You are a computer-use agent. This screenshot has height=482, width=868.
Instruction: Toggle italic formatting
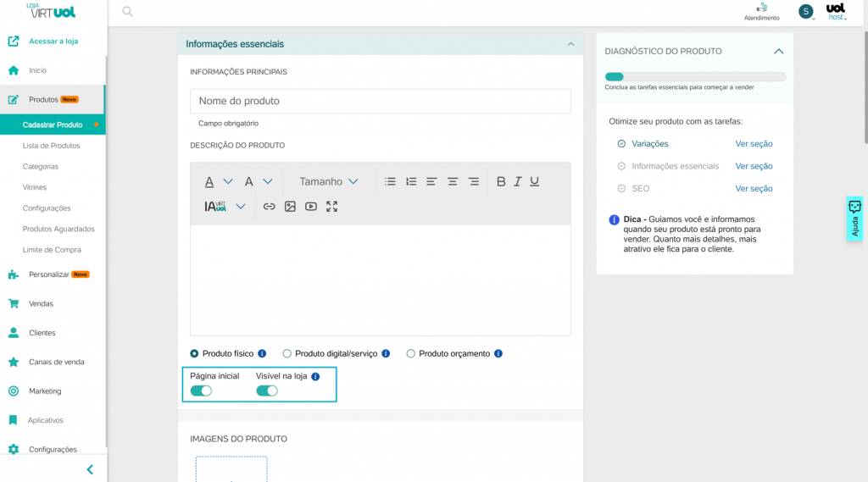point(518,181)
